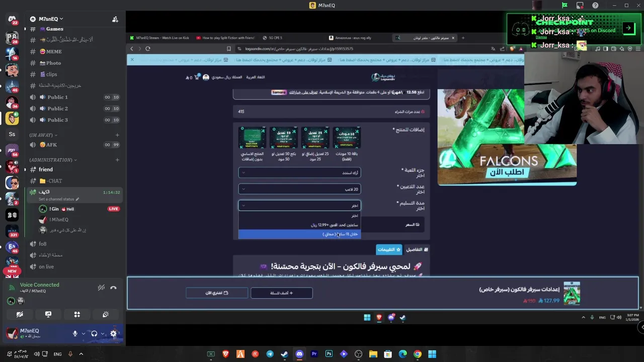Join the fo8 voice channel

coord(73,244)
